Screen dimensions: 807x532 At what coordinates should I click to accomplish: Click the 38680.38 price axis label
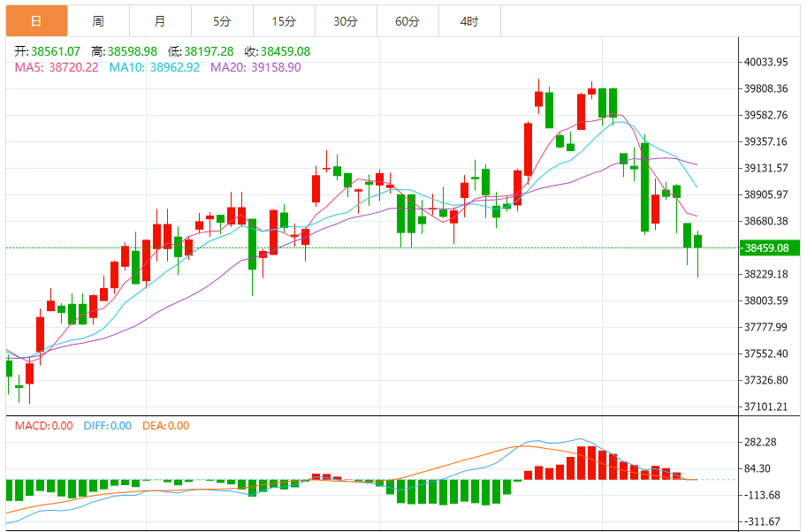tap(765, 221)
